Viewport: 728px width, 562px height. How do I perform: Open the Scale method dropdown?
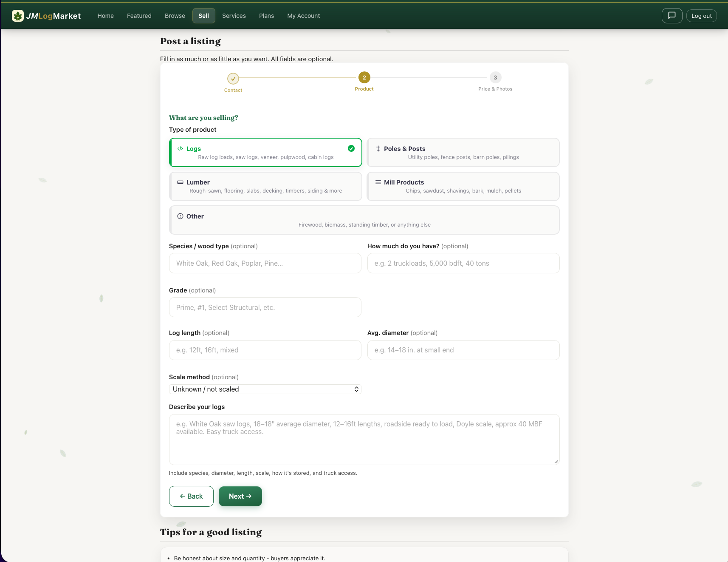(265, 389)
